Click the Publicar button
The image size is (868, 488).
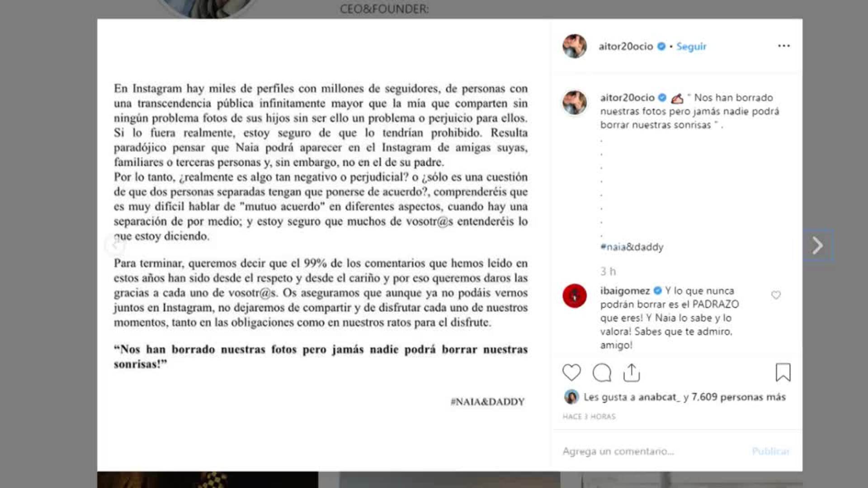tap(771, 451)
